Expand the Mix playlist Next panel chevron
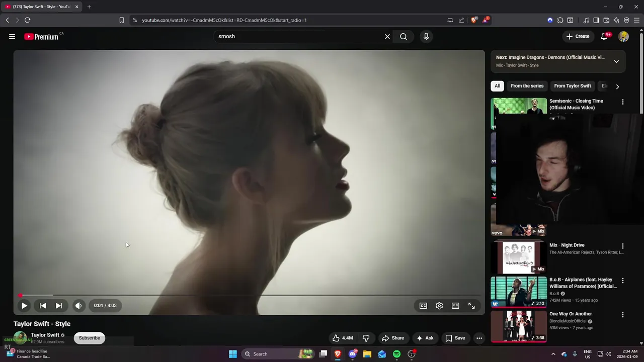The image size is (644, 362). coord(616,61)
